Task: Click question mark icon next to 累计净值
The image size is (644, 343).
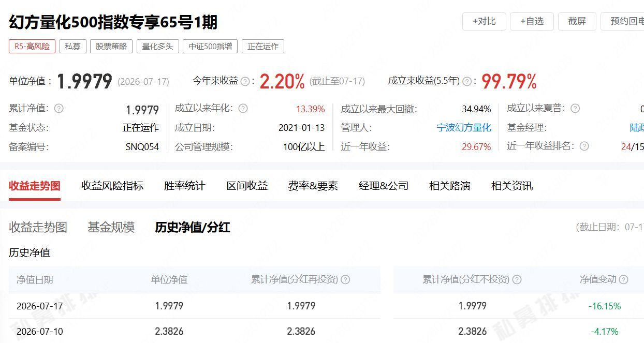Action: (x=59, y=108)
